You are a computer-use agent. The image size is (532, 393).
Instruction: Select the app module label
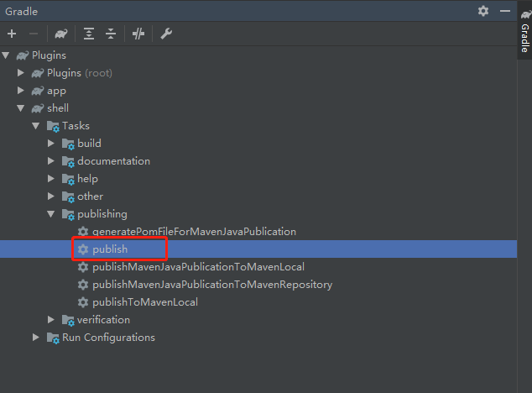pos(56,91)
